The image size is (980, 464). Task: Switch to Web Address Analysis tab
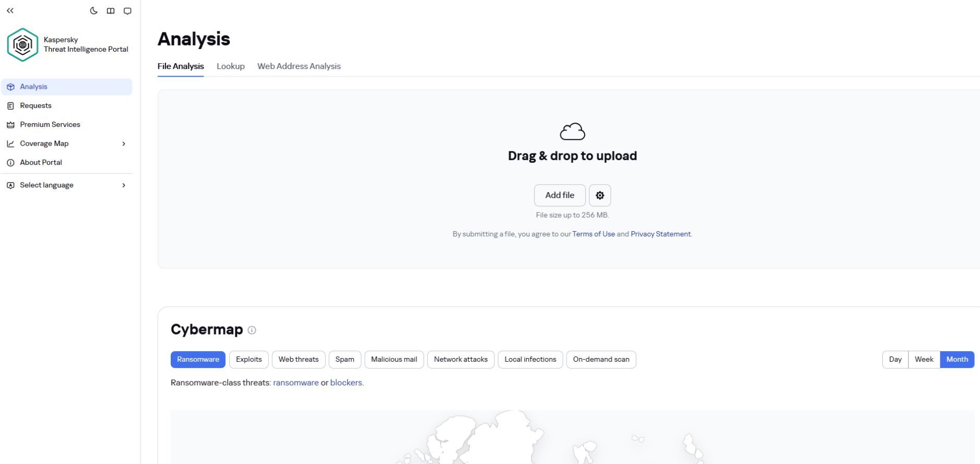pos(299,66)
